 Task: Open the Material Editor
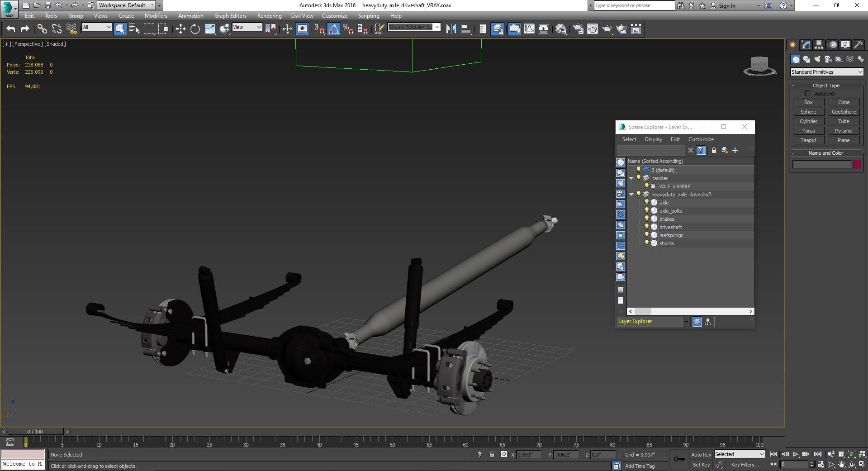(561, 29)
